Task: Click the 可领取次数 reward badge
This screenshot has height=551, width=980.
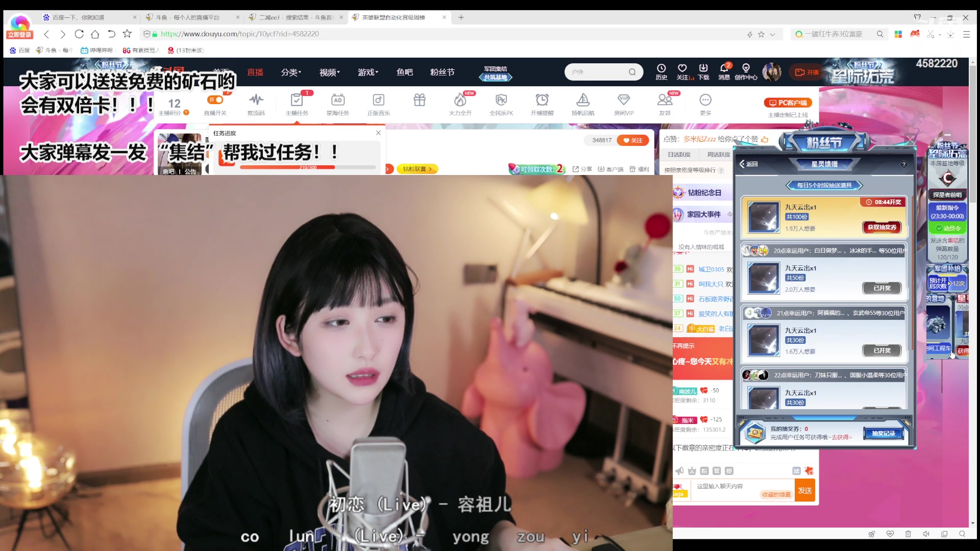Action: (537, 169)
